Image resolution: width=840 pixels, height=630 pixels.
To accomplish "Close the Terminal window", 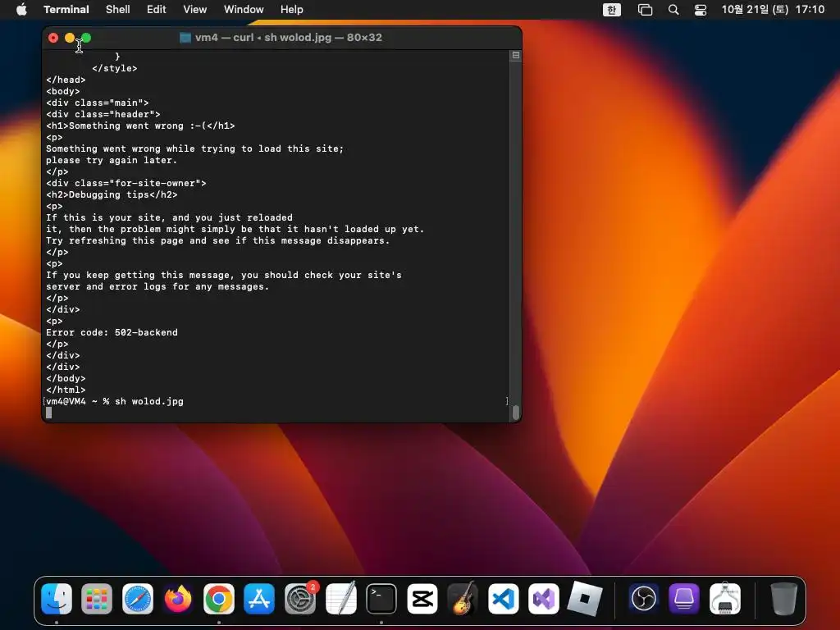I will point(53,38).
